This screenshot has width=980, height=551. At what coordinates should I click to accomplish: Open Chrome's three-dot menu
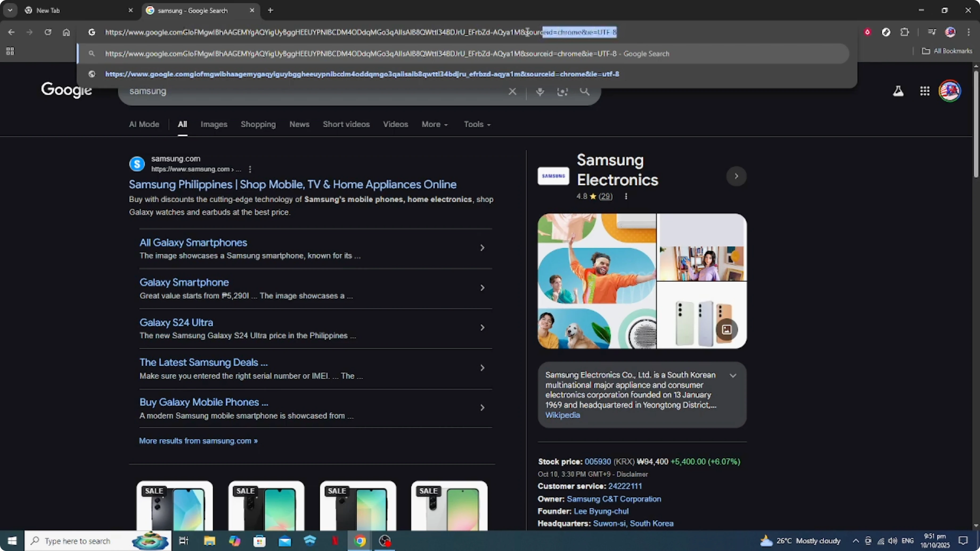click(969, 32)
